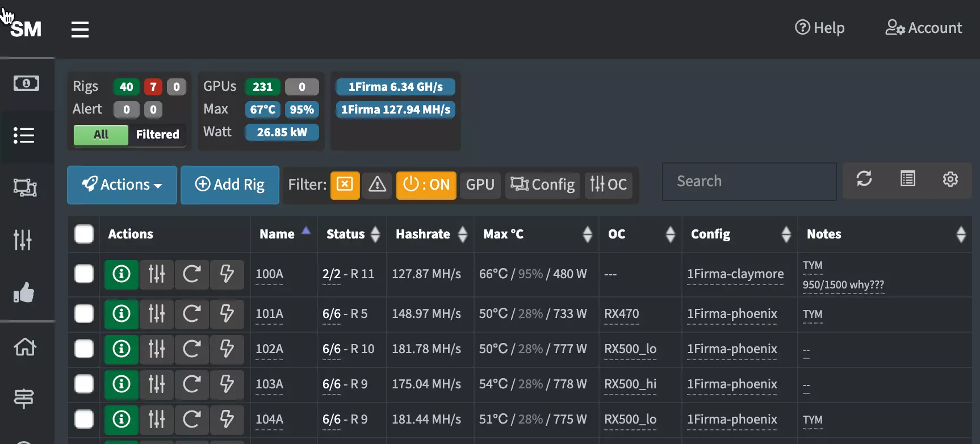980x444 pixels.
Task: Toggle the orange X filter button
Action: 345,185
